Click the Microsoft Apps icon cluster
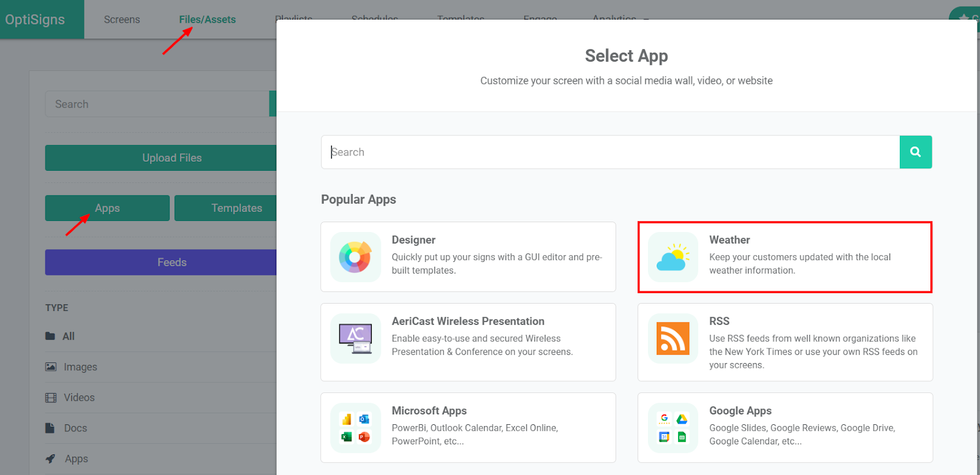Screen dimensions: 980x475 click(355, 428)
